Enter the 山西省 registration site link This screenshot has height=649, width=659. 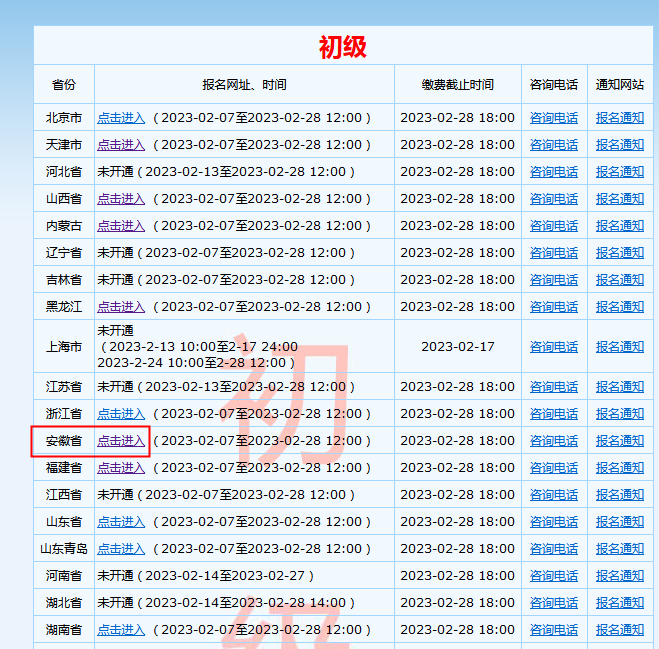(121, 199)
